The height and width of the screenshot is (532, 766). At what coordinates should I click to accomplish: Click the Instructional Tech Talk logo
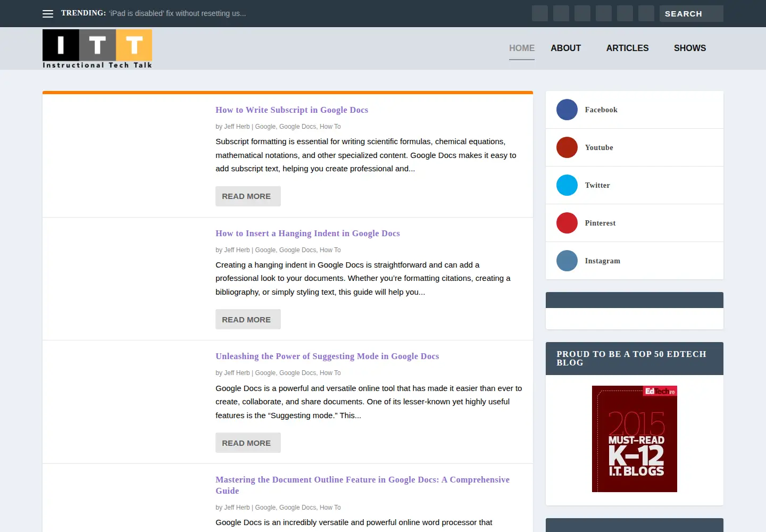[97, 49]
